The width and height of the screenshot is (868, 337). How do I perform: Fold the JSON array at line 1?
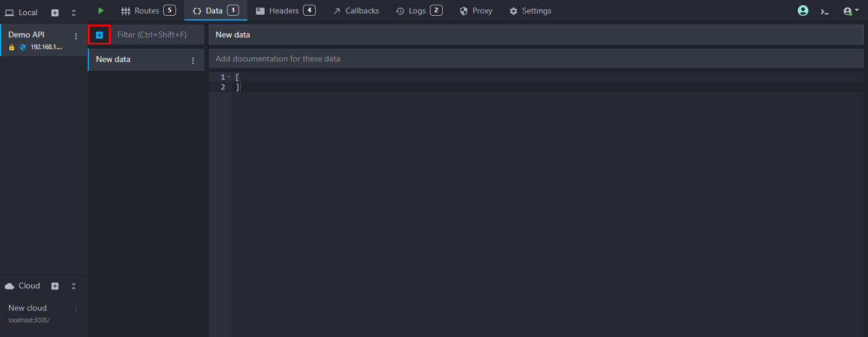[x=229, y=77]
